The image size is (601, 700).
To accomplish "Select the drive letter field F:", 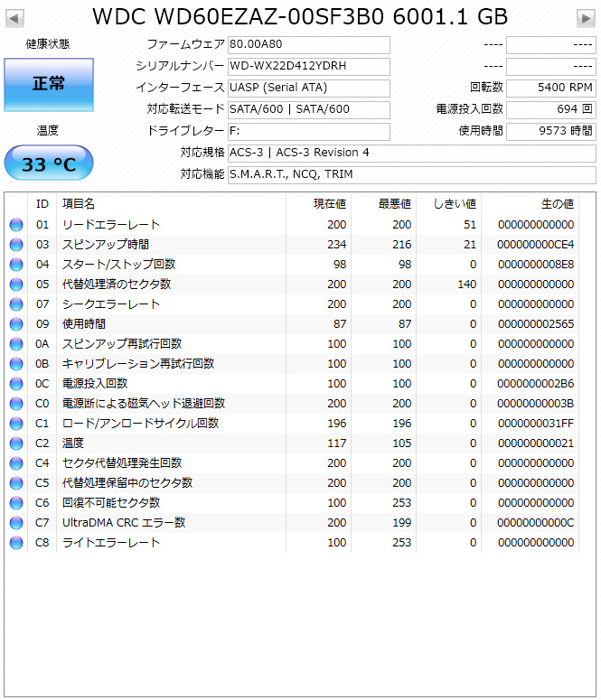I will (x=309, y=131).
